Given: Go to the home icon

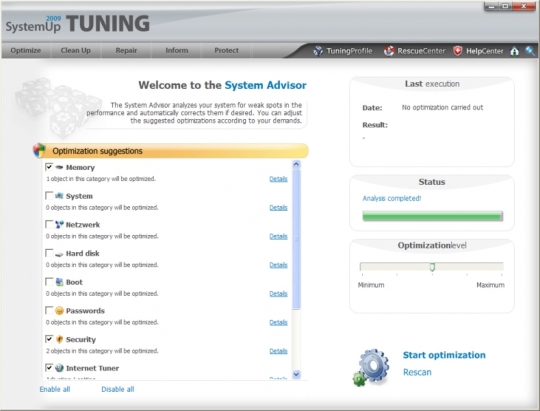Looking at the screenshot, I should (515, 51).
